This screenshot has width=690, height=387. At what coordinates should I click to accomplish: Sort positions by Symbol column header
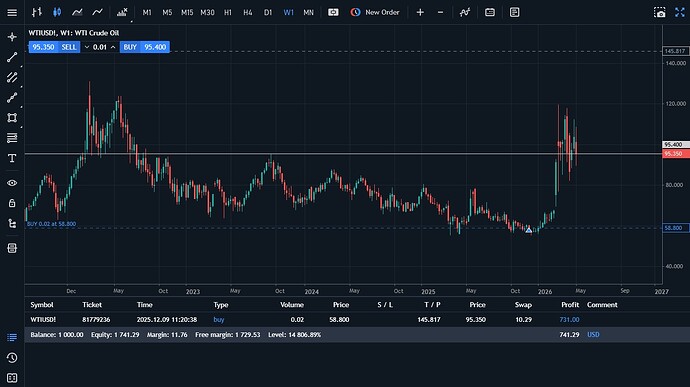point(42,305)
